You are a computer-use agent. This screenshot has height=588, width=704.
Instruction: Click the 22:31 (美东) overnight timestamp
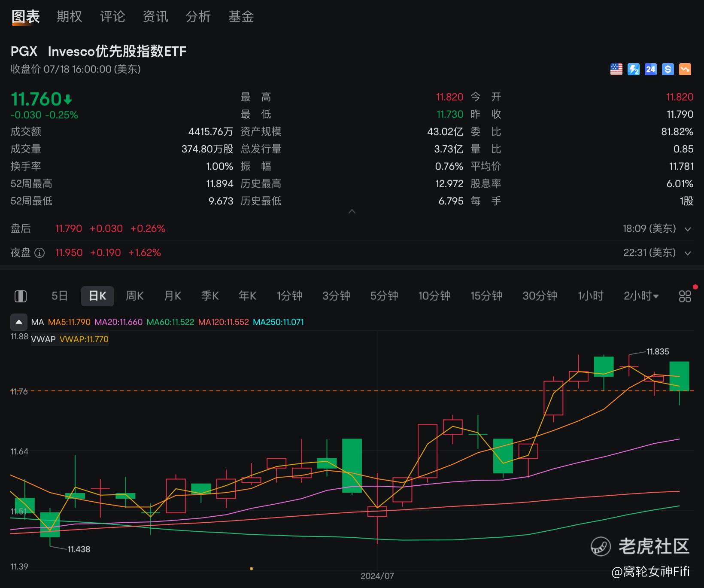(649, 253)
